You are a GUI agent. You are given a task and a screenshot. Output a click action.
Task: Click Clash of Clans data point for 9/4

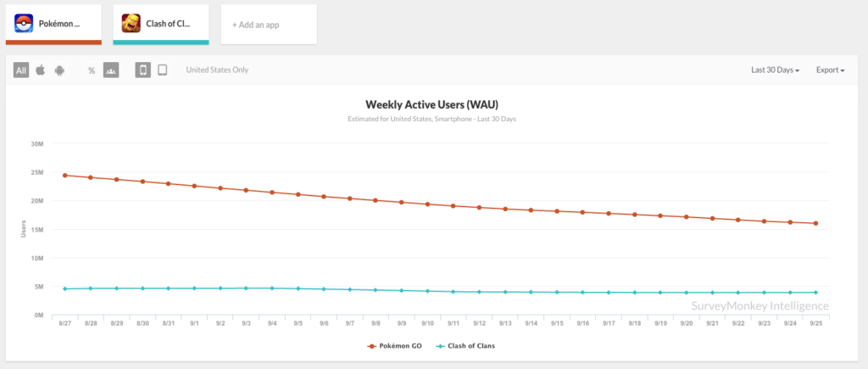click(x=272, y=288)
